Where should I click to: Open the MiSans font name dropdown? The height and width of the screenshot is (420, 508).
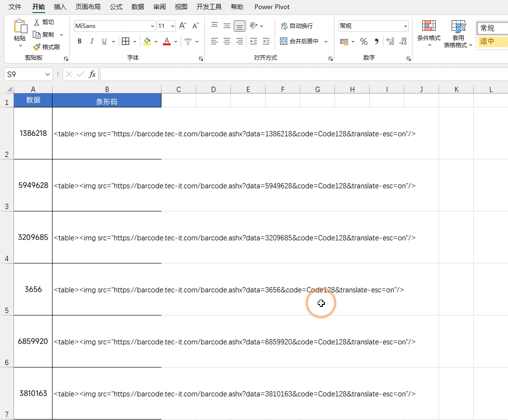(152, 26)
